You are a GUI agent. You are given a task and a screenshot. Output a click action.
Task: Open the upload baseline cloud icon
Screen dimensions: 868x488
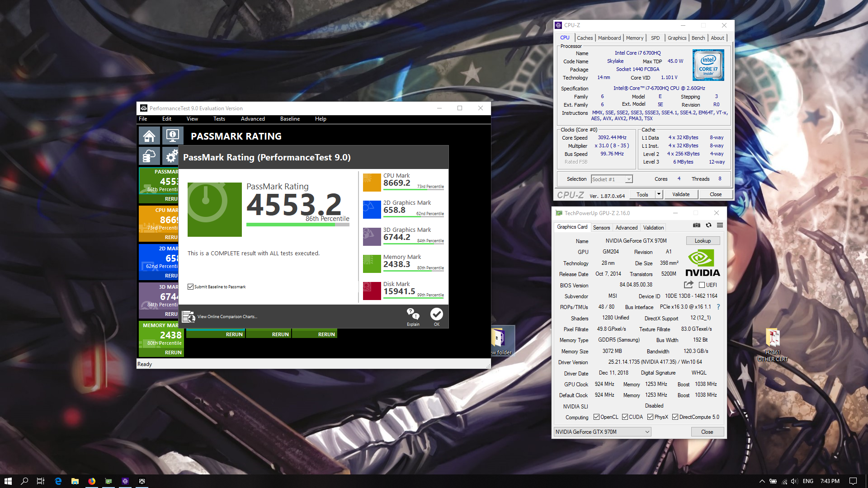(x=149, y=156)
